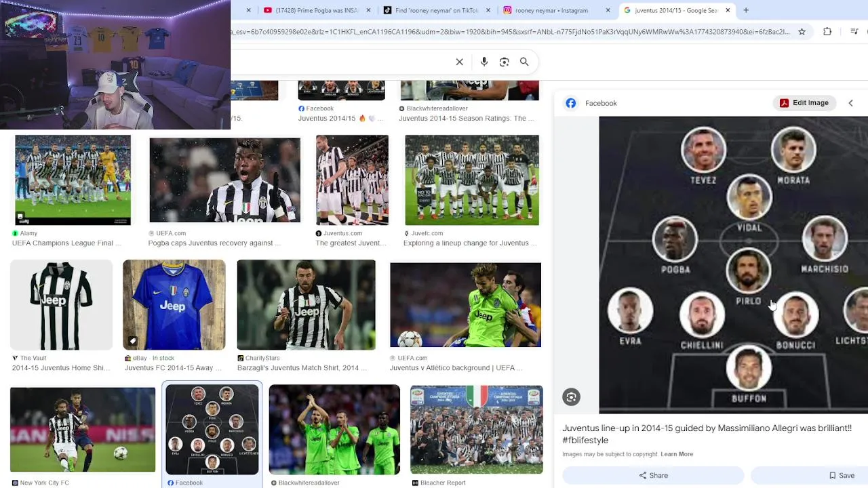The width and height of the screenshot is (868, 488).
Task: Close the Instagram rooney neymar tab
Action: (608, 10)
